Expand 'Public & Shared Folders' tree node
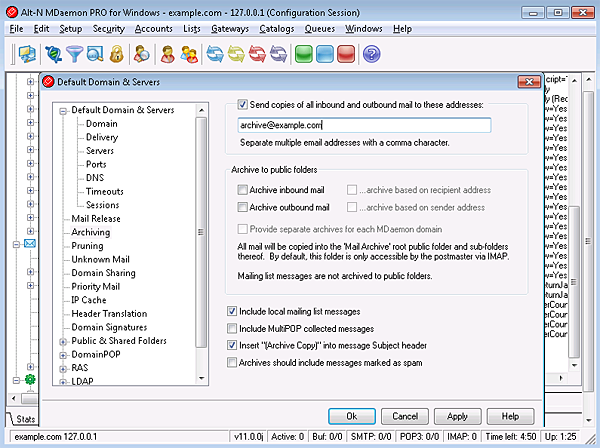This screenshot has width=600, height=448. pyautogui.click(x=63, y=342)
